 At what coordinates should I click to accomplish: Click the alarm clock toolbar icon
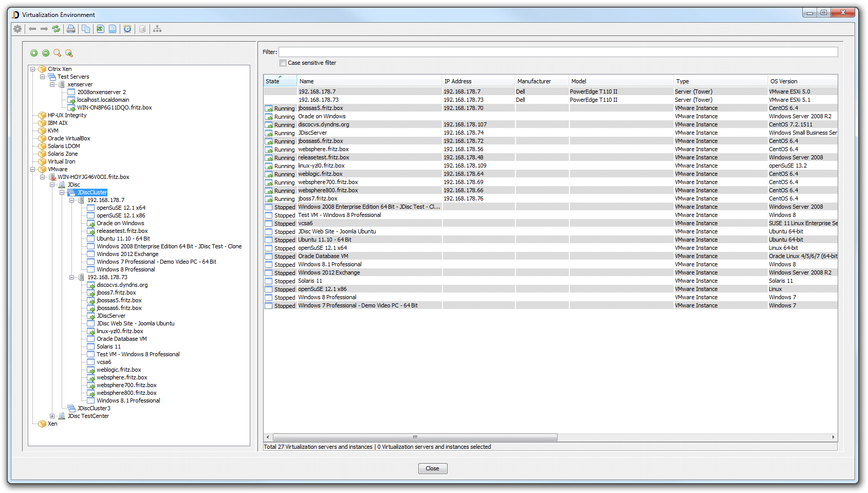pyautogui.click(x=127, y=29)
